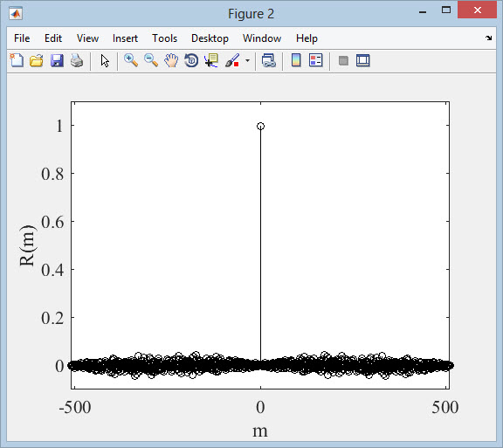
Task: Activate the Zoom Out magnifier tool
Action: coord(151,60)
